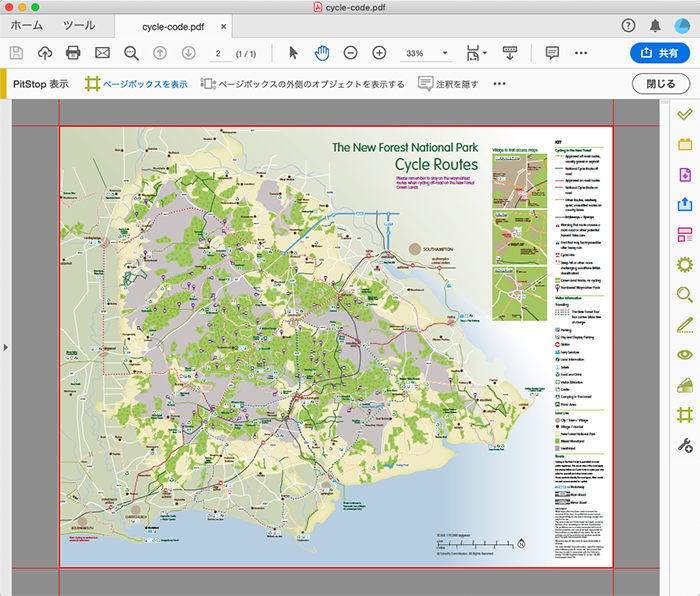Close the cycle-code.pdf tab

pos(223,27)
